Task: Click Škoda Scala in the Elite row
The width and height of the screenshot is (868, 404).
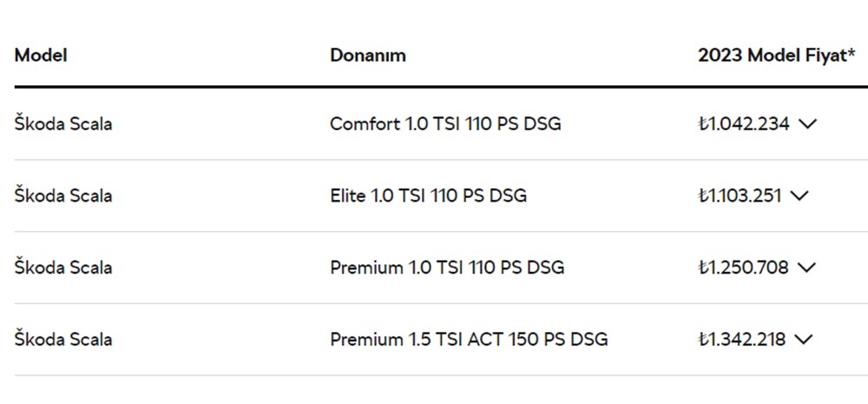Action: pos(62,195)
